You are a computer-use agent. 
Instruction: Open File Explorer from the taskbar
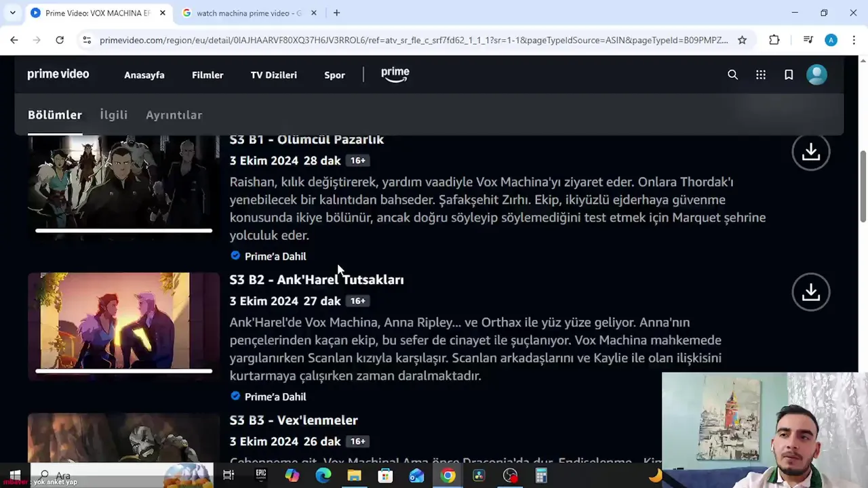coord(355,476)
